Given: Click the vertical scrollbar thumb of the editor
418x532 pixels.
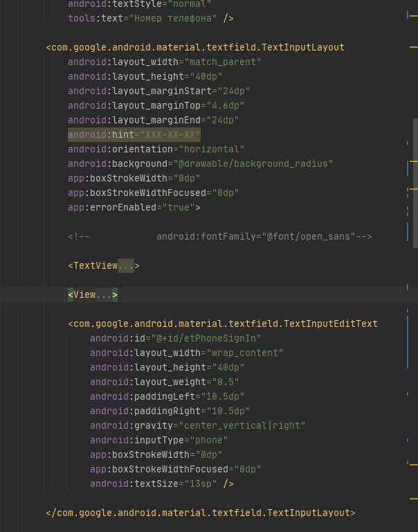Looking at the screenshot, I should 415,183.
